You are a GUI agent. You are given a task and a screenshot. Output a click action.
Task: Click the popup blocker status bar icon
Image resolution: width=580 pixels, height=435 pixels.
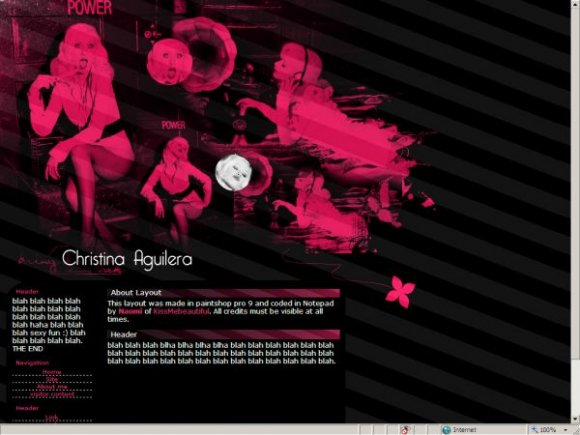click(x=405, y=429)
